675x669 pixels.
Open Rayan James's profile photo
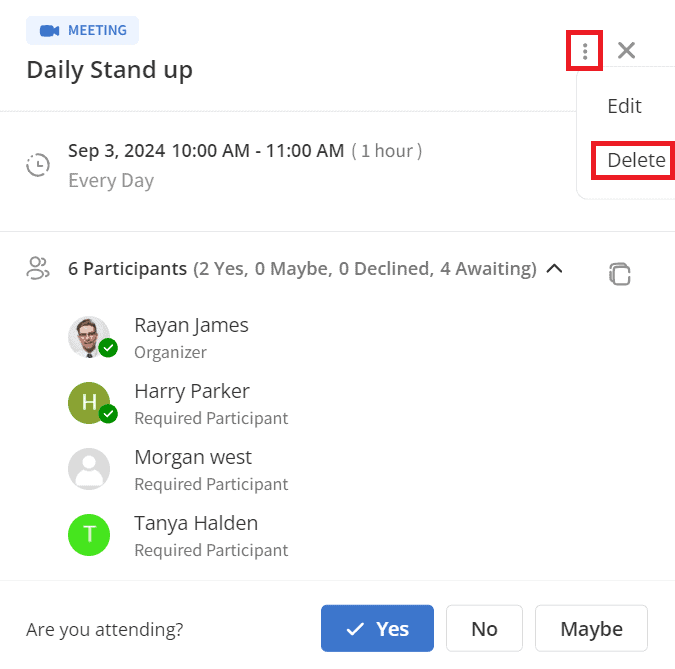click(x=89, y=337)
